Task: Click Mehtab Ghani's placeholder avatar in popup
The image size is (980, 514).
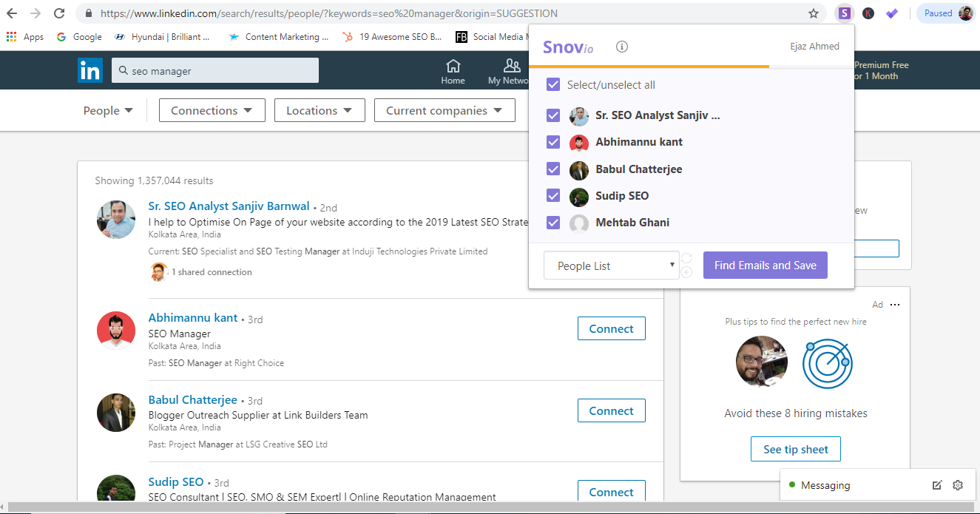Action: coord(579,223)
